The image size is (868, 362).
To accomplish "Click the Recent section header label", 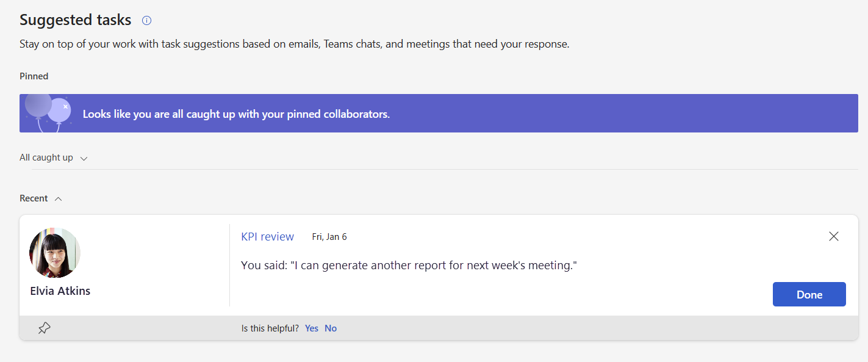I will [34, 198].
